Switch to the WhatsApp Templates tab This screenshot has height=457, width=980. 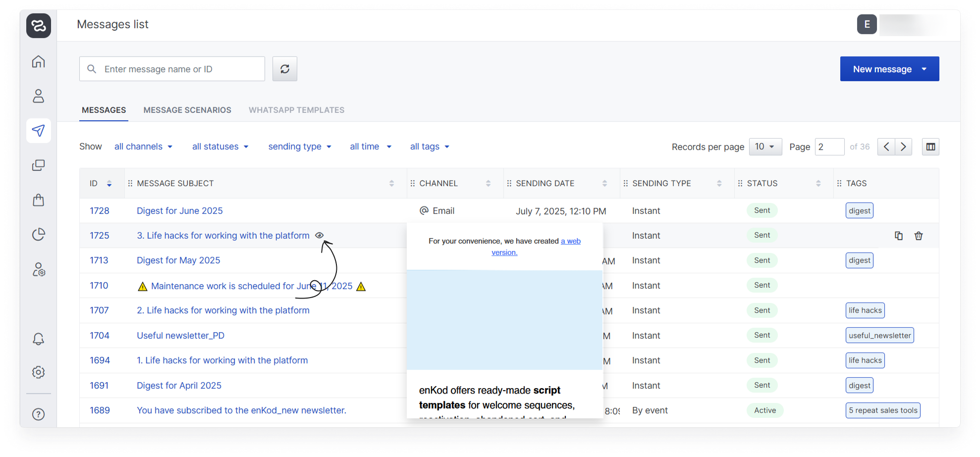(296, 110)
